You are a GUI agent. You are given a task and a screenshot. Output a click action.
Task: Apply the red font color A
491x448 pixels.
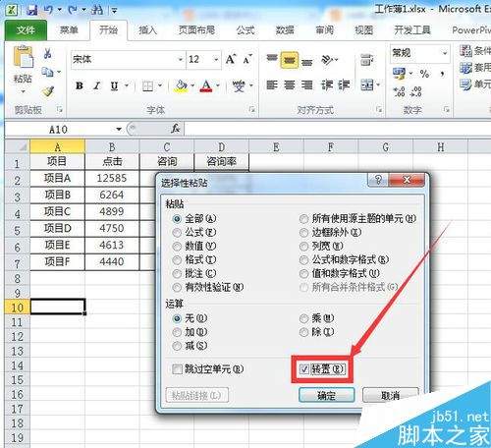coord(206,85)
